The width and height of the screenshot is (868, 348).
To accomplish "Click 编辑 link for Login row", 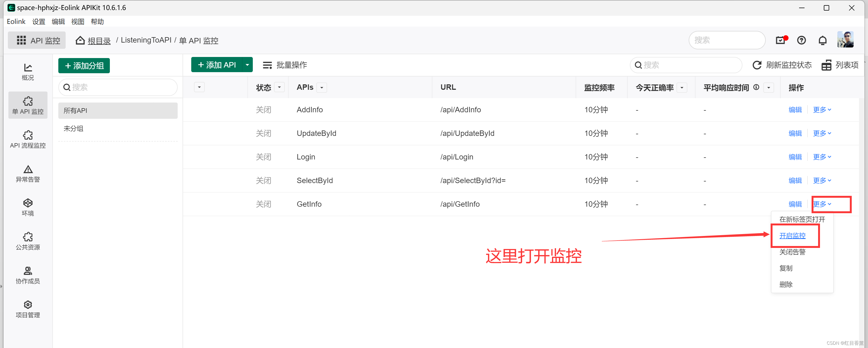I will coord(795,157).
